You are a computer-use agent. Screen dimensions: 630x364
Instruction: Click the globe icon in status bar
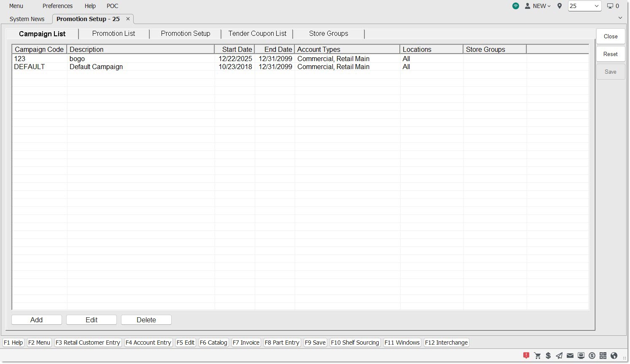coord(614,356)
